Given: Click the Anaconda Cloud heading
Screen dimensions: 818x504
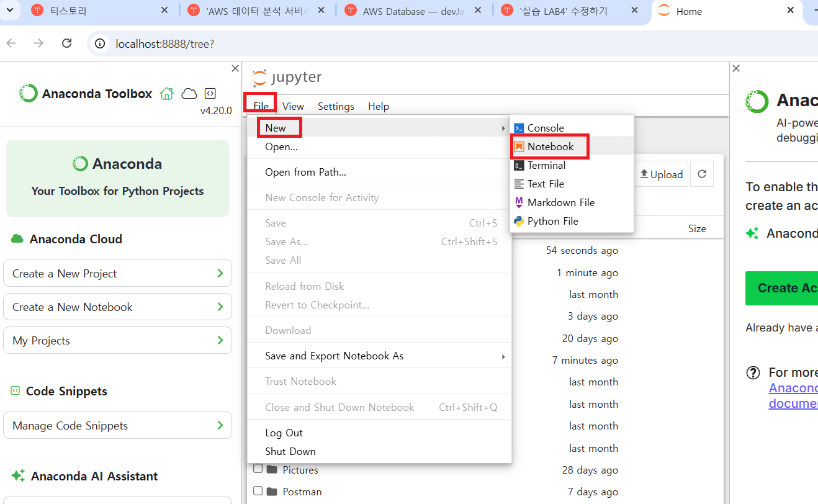Looking at the screenshot, I should (76, 239).
